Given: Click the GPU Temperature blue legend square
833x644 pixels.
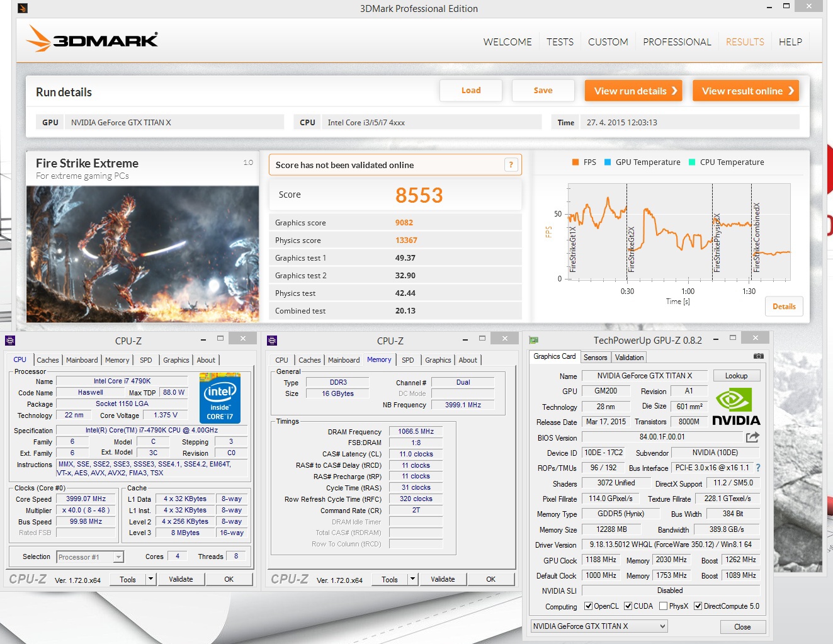Looking at the screenshot, I should [608, 162].
